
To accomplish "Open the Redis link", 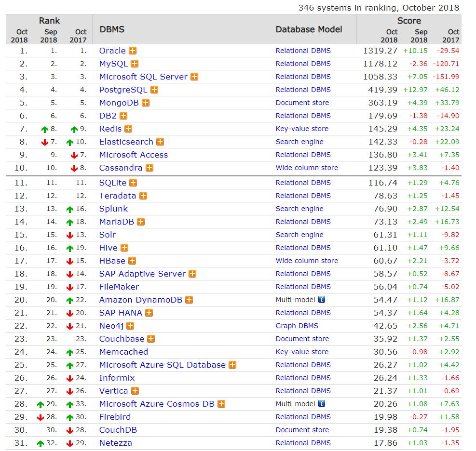I will pos(110,129).
